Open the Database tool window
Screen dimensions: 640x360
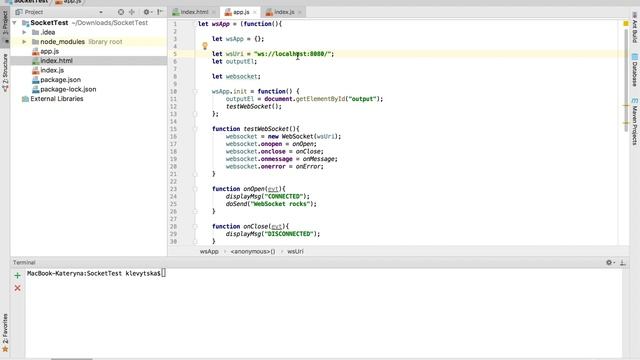[635, 70]
